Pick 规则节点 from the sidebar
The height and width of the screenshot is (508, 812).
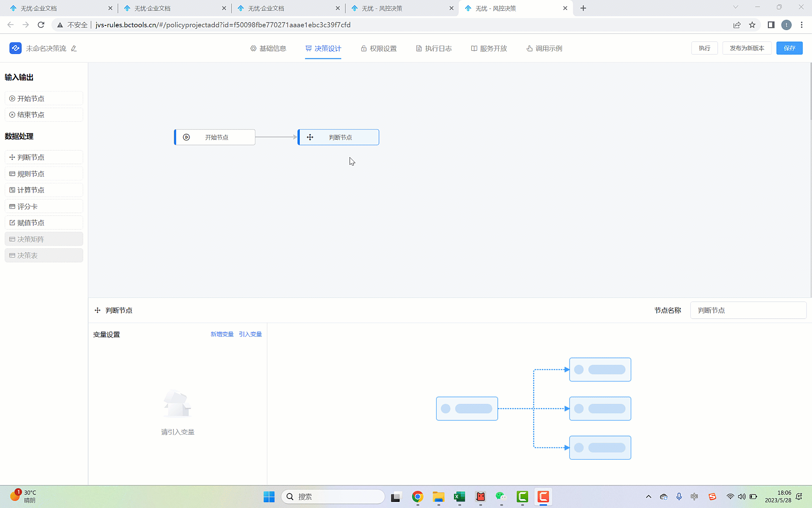(x=44, y=174)
